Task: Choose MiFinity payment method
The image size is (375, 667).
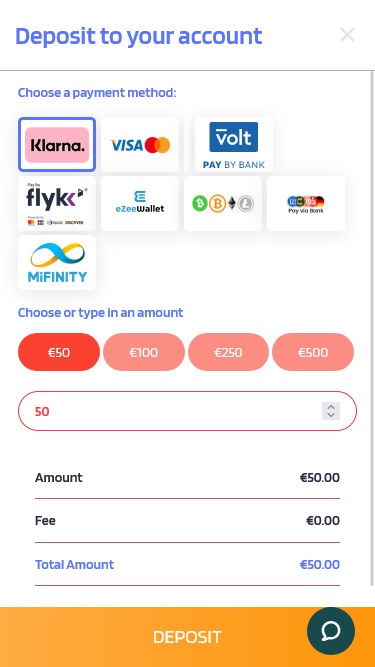Action: point(57,262)
